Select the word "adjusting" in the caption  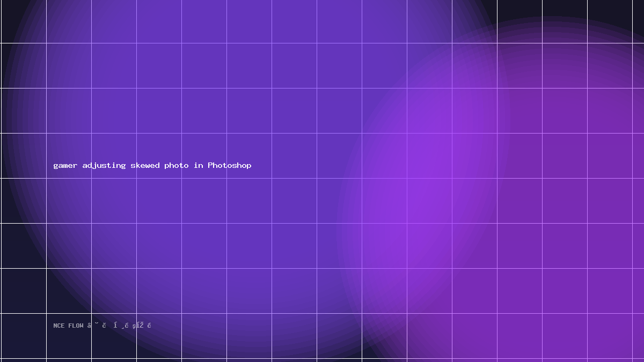104,166
